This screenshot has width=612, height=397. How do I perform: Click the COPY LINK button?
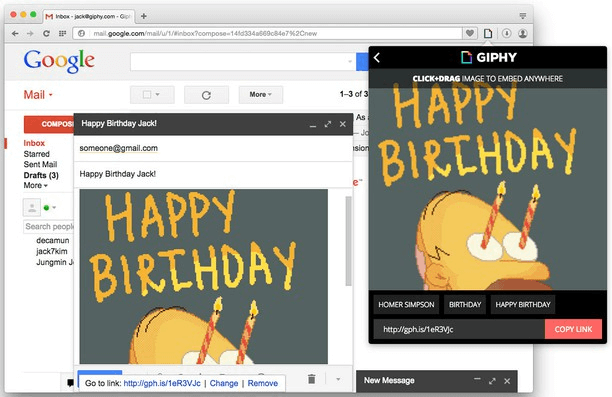573,329
